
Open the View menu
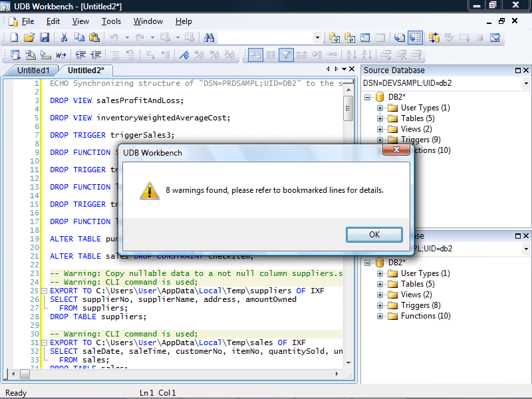80,21
